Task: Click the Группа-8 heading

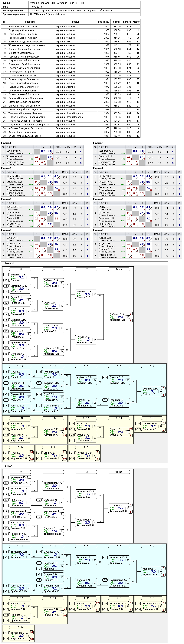Action: point(98,230)
